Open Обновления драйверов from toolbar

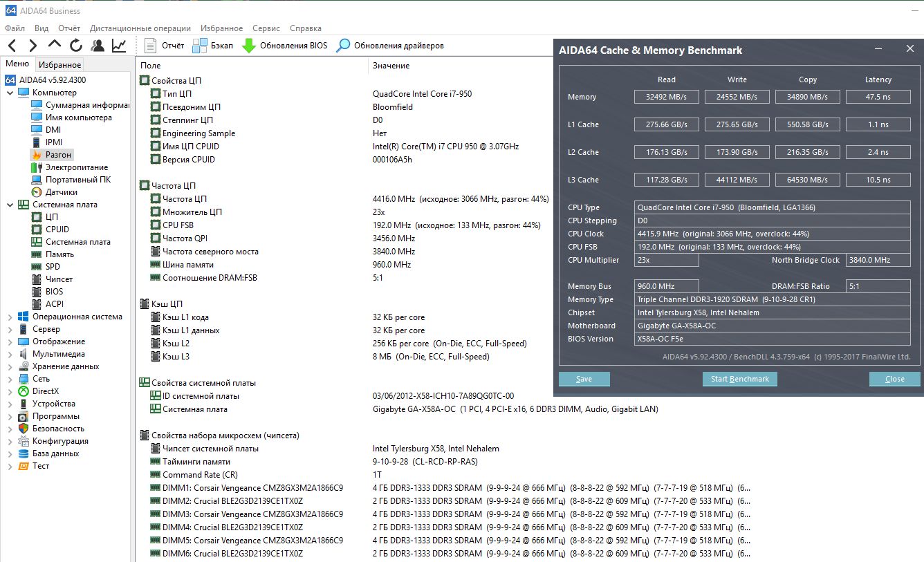click(390, 46)
